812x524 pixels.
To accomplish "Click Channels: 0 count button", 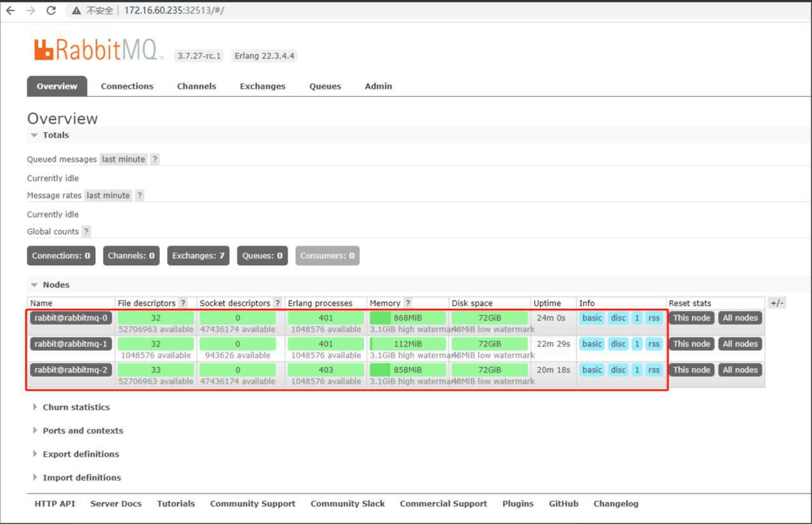I will [x=131, y=256].
